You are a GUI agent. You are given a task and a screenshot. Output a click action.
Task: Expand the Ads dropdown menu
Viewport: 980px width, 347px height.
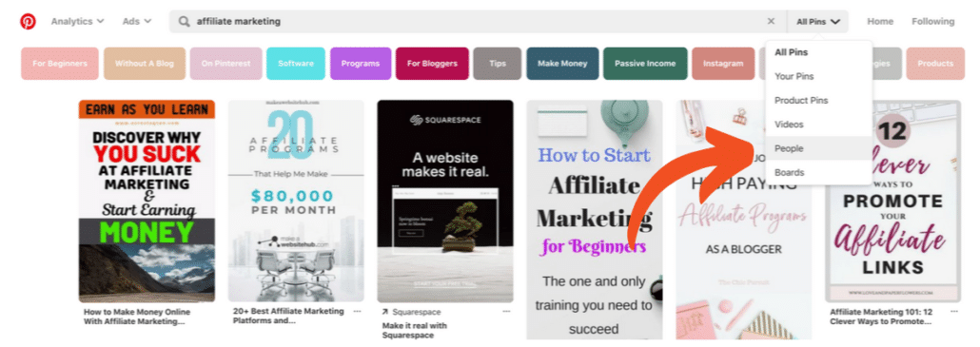coord(137,21)
